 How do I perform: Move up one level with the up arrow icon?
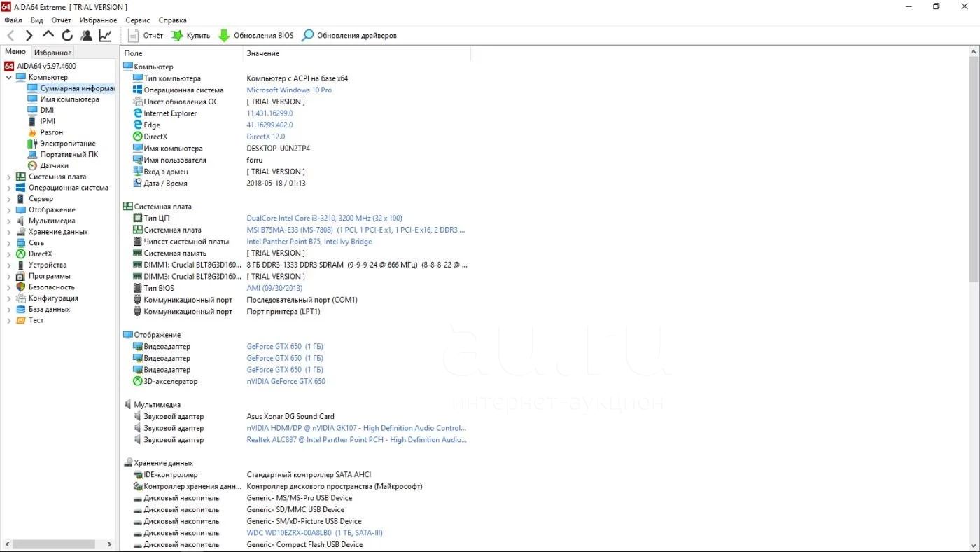pos(48,34)
